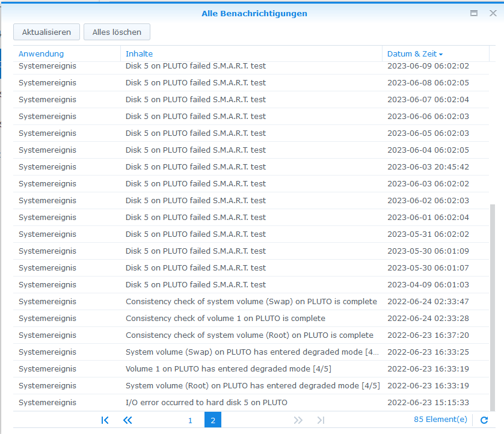Select S.M.A.R.T. failure row dated 2023-06-09 06:02:02
This screenshot has height=434, width=504.
(251, 66)
